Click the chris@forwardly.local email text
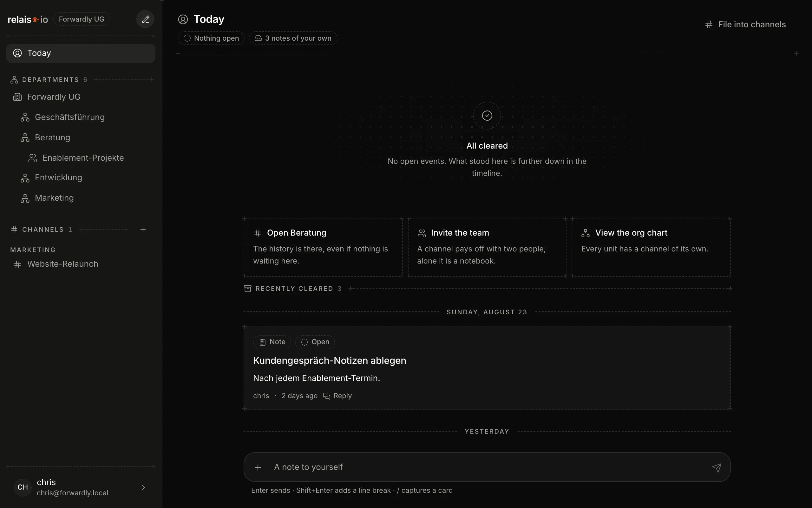Viewport: 812px width, 508px height. pos(72,493)
